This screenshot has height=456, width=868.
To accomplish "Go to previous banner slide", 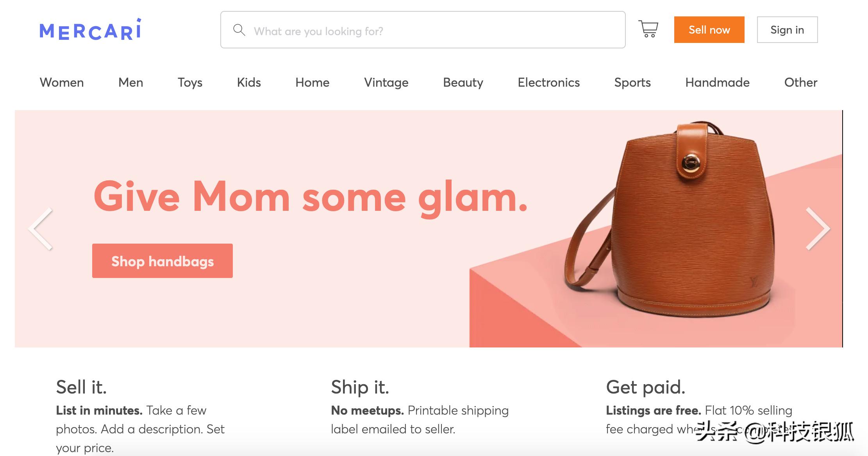I will point(41,229).
